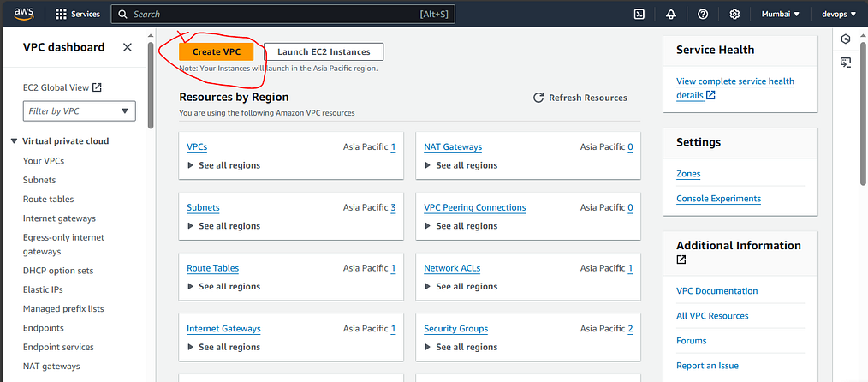Open Your VPCs in sidebar
Viewport: 868px width, 382px height.
(x=43, y=160)
